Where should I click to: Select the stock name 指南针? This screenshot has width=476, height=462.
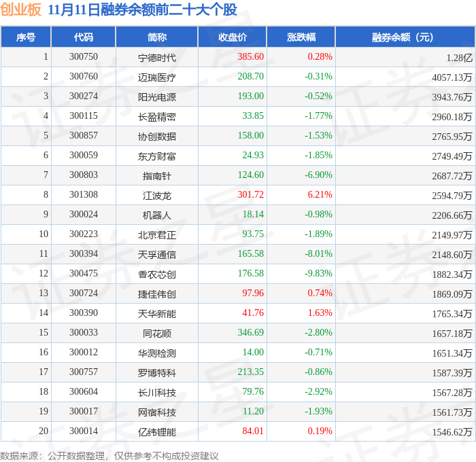pos(157,176)
